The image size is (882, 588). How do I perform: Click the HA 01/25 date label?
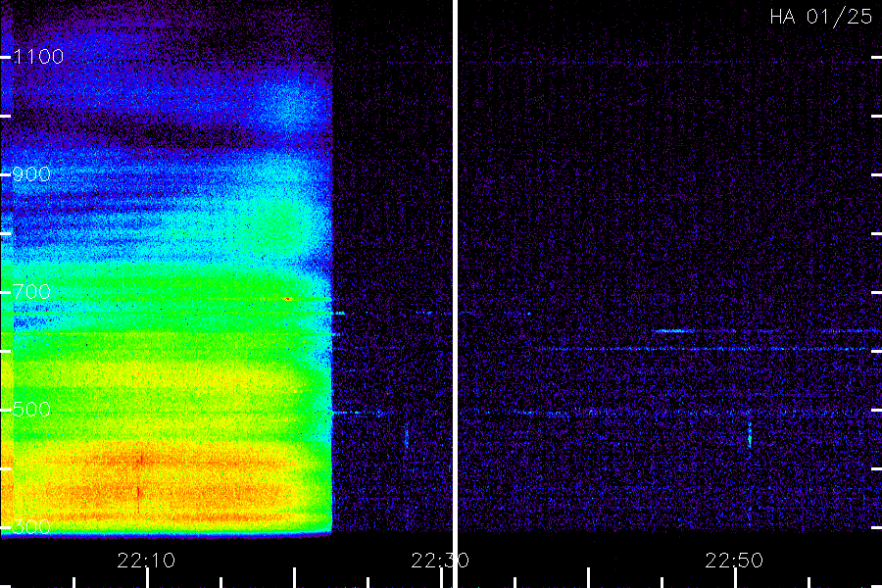click(x=820, y=17)
